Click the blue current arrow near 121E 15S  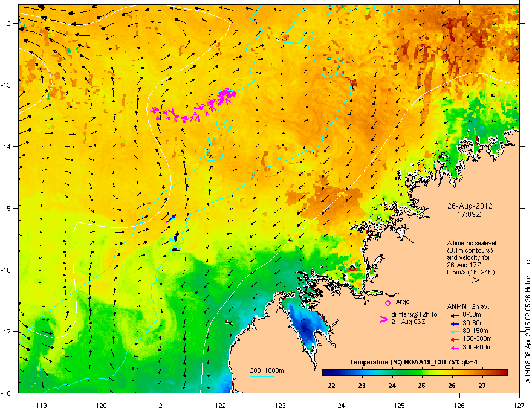pos(172,218)
